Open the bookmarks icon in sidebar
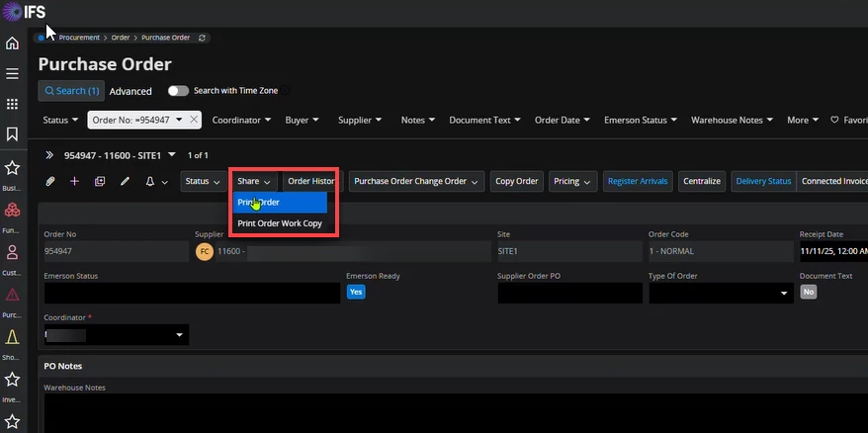Viewport: 868px width, 433px height. [12, 134]
